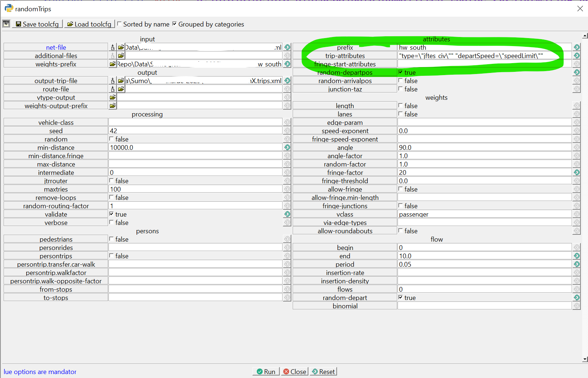Uncheck Grouped by categories
Image resolution: width=588 pixels, height=378 pixels.
(174, 24)
